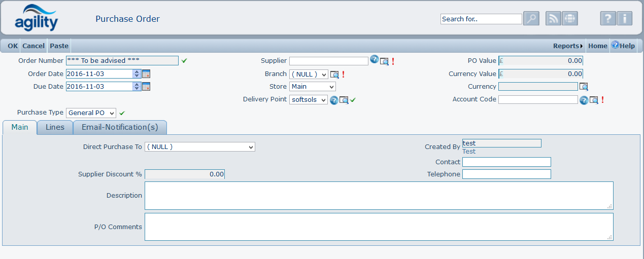Open the Email-Notification(s) tab
This screenshot has width=644, height=259.
click(120, 127)
